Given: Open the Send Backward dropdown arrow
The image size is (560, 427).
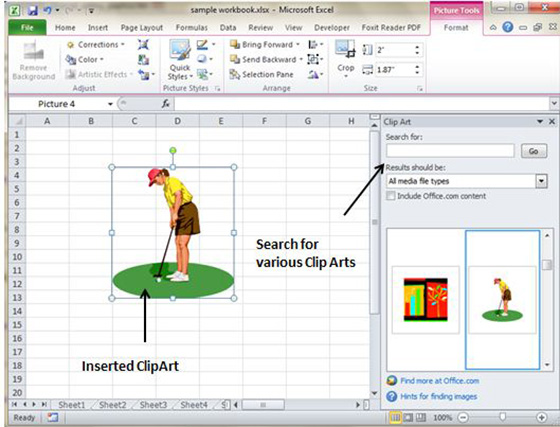Looking at the screenshot, I should pyautogui.click(x=301, y=60).
